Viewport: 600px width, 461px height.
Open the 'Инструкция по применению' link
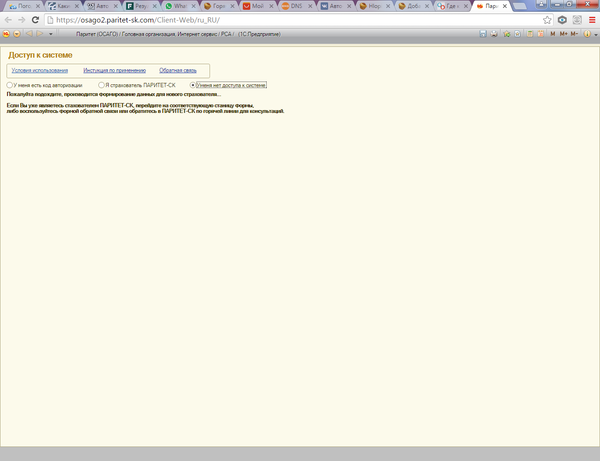click(114, 70)
